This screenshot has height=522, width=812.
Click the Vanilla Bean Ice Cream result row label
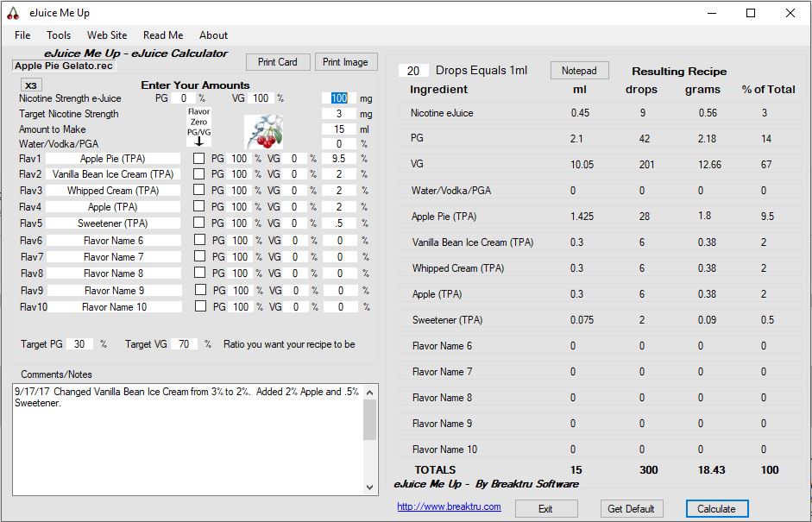[473, 242]
